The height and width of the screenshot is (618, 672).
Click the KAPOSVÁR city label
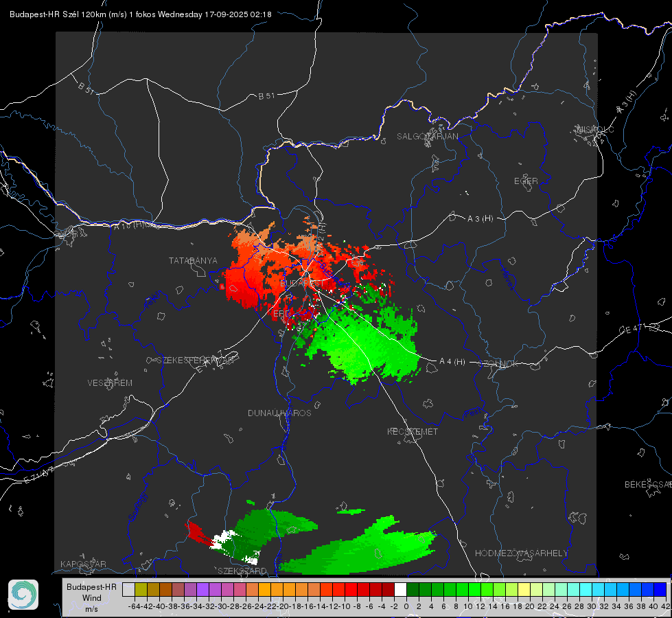point(83,564)
